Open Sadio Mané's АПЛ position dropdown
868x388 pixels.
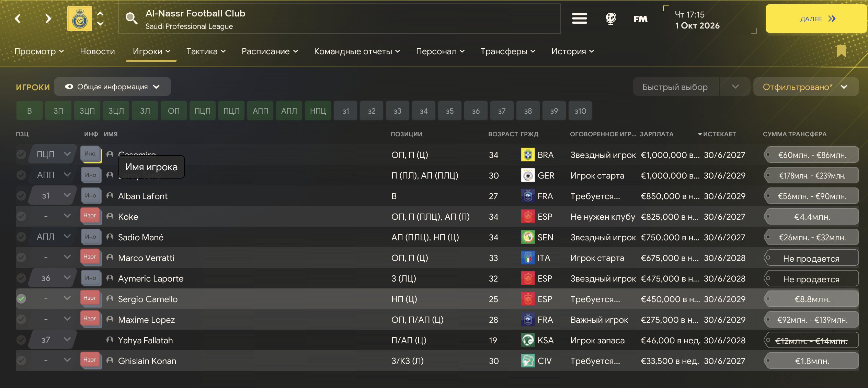point(53,237)
